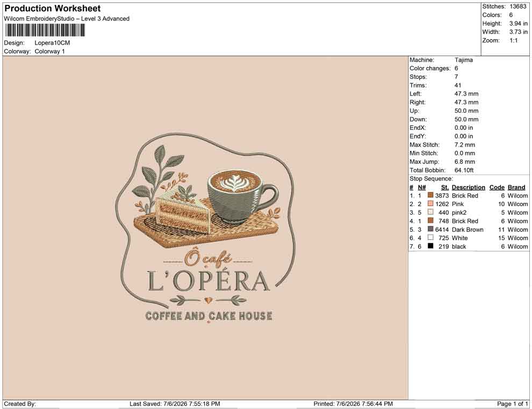Click the Zoom value 1:1
The image size is (532, 409).
tap(514, 40)
